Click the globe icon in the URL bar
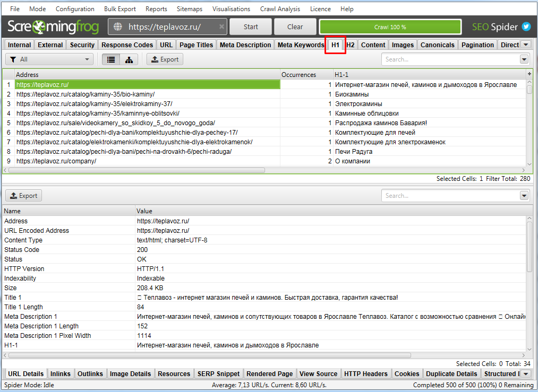 (118, 27)
